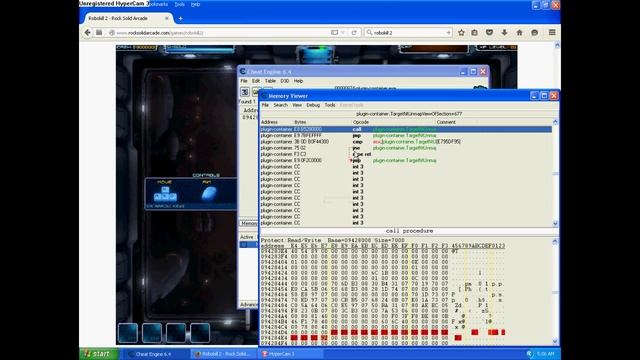Open Memory Viewer File menu
640x360 pixels.
coord(265,105)
